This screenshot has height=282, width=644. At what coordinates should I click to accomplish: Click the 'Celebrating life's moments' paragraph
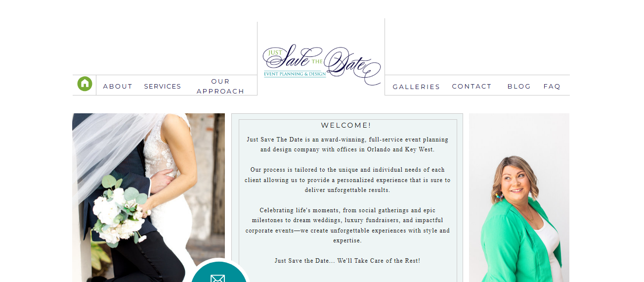click(x=347, y=226)
